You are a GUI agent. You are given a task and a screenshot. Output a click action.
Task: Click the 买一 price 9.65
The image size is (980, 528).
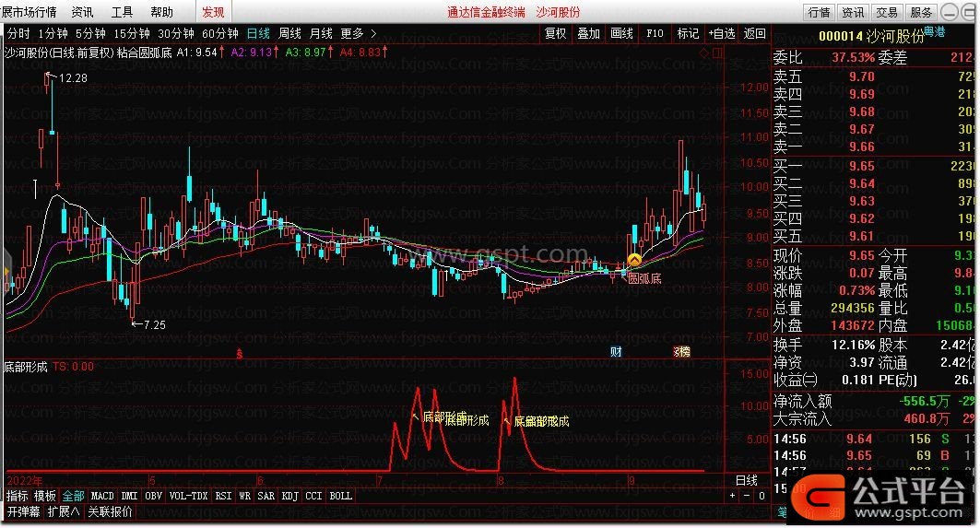tap(862, 166)
